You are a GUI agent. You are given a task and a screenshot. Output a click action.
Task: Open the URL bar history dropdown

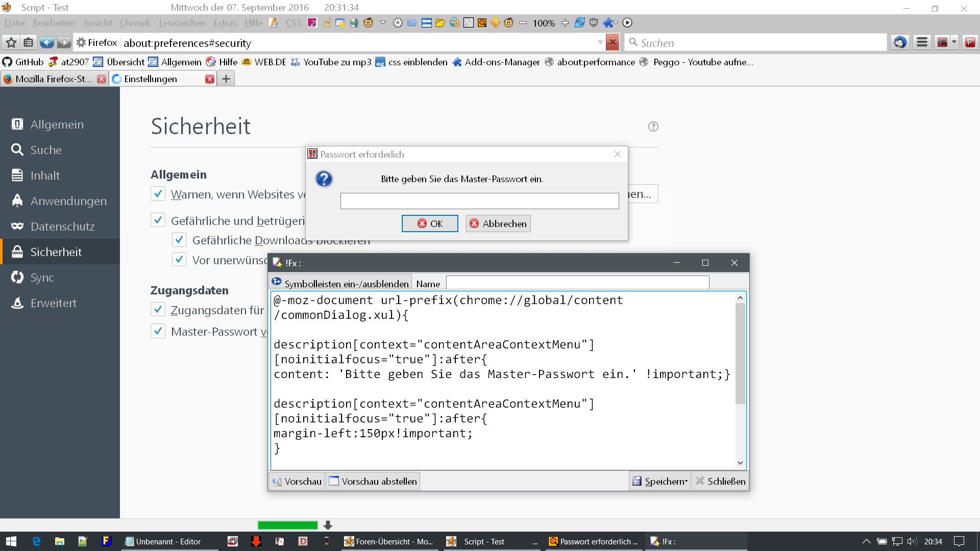point(600,42)
